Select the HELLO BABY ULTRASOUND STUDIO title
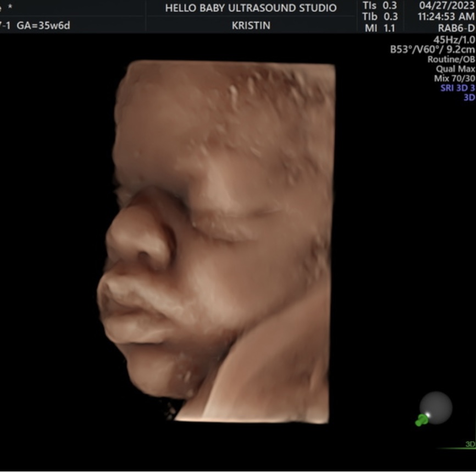476x472 pixels. [251, 8]
